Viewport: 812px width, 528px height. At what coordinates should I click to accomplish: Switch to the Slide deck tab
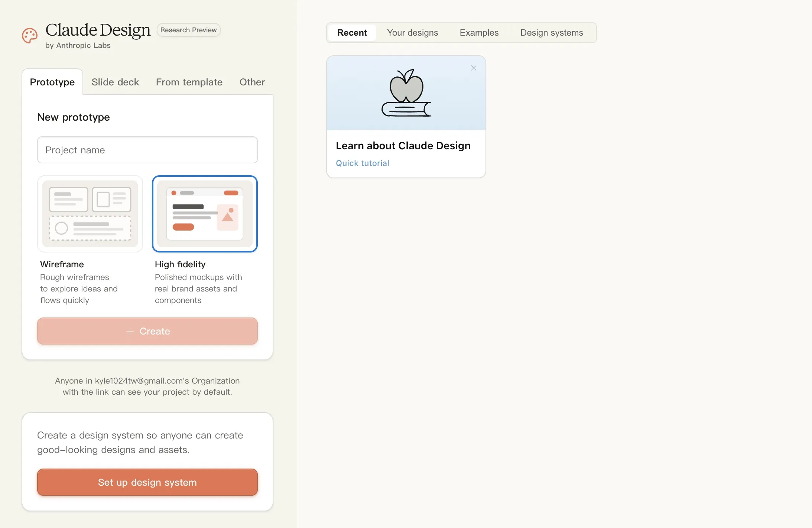[x=115, y=82]
